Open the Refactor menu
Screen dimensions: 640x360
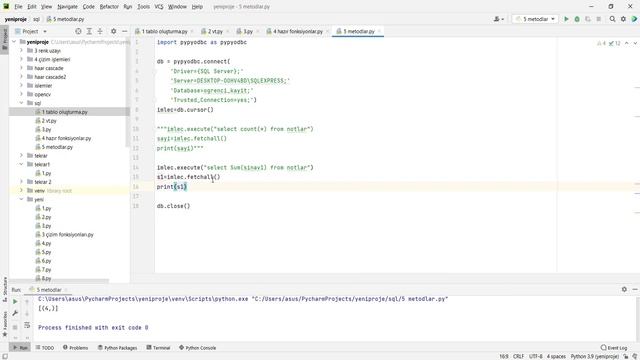[x=109, y=7]
